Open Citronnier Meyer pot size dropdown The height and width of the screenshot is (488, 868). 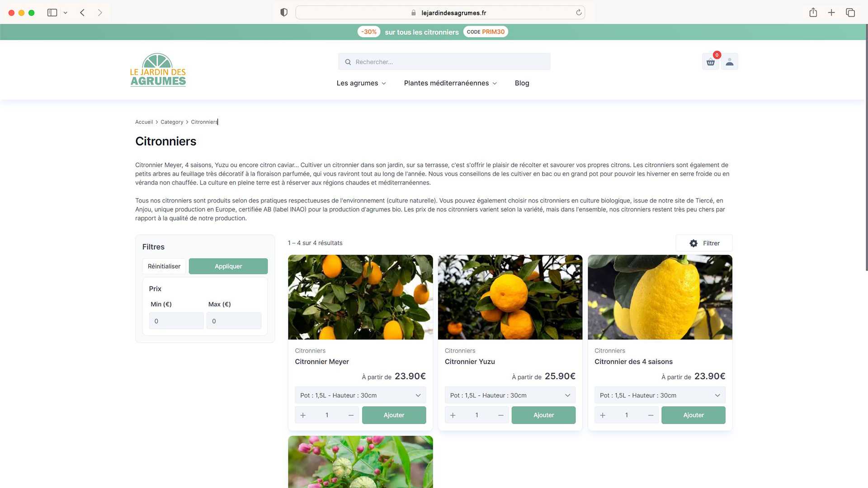pyautogui.click(x=360, y=395)
